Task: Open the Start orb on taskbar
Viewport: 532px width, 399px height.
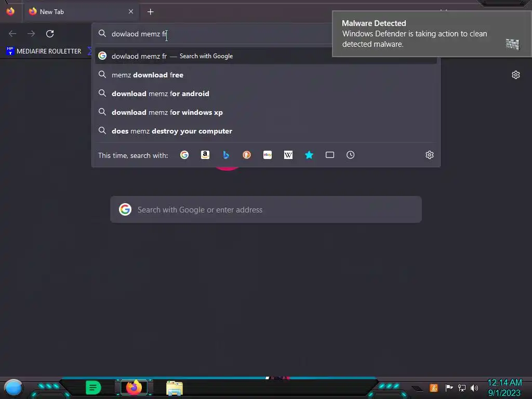Action: [x=14, y=388]
